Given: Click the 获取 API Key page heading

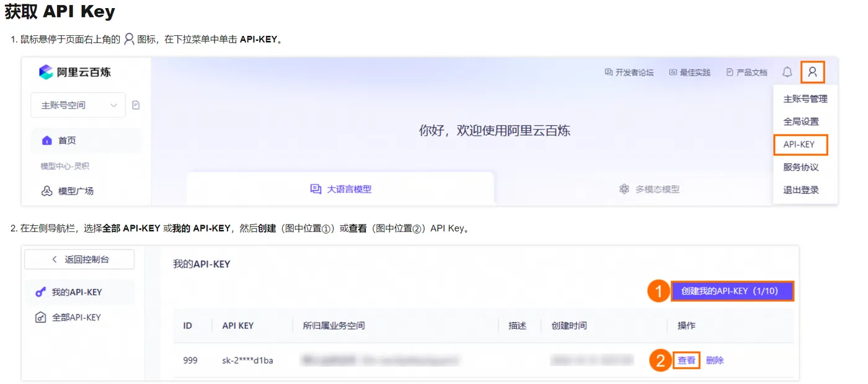Looking at the screenshot, I should [60, 12].
